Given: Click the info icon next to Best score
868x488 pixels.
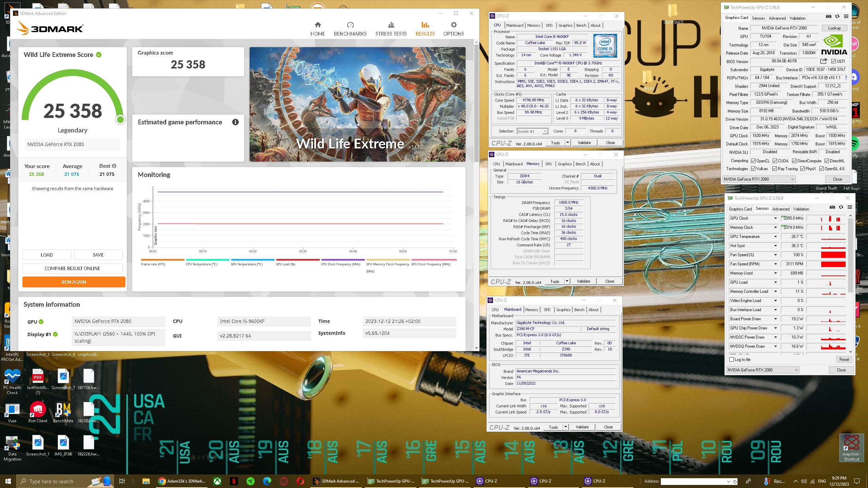Looking at the screenshot, I should (114, 166).
